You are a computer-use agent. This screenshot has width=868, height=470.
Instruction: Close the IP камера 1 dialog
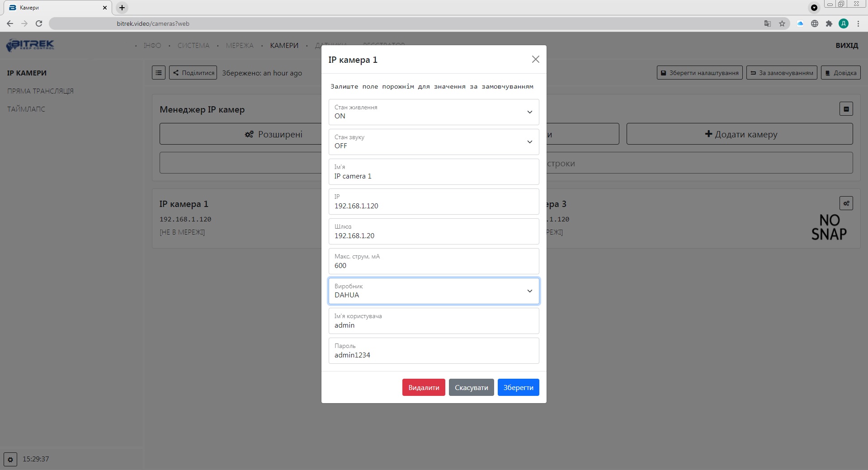pos(535,59)
